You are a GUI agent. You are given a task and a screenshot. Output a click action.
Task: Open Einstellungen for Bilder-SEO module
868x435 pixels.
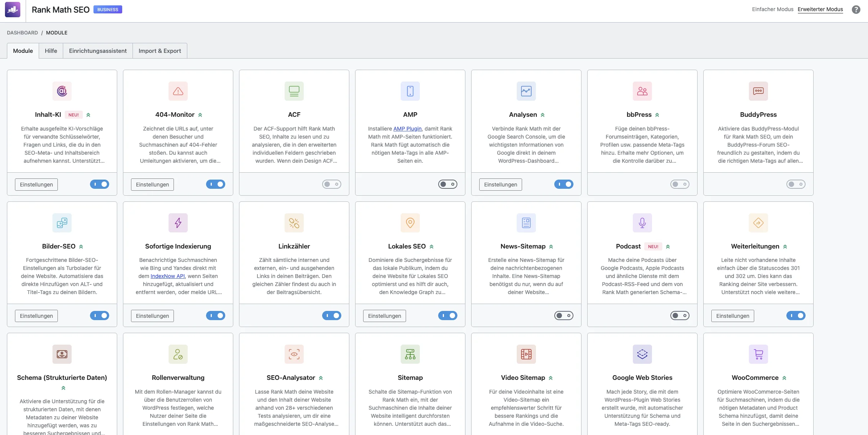click(x=36, y=316)
